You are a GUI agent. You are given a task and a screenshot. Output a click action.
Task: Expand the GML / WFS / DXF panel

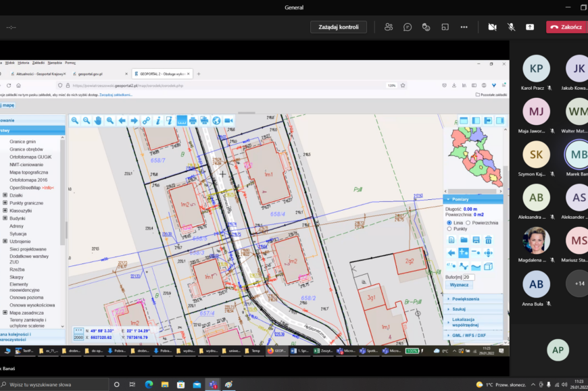coord(473,335)
